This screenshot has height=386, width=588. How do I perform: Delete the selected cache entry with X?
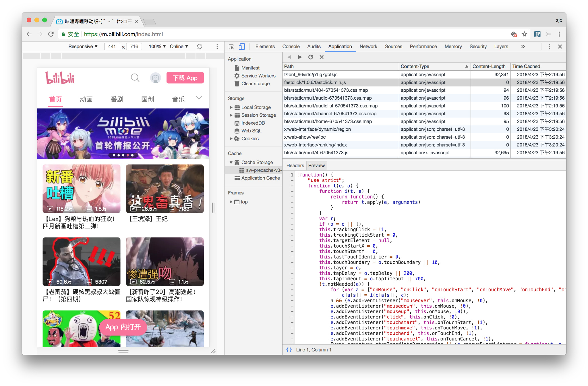[x=322, y=57]
